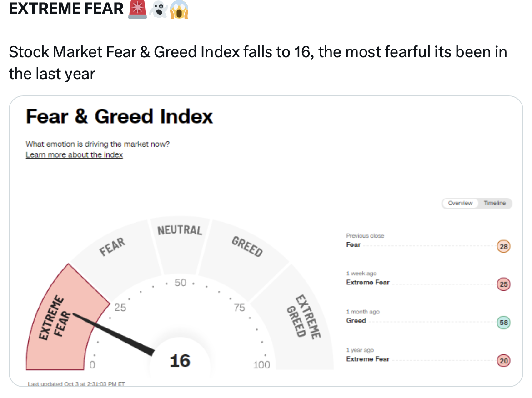Open the Learn more about the index link
Screen dimensions: 532x398
tap(74, 155)
